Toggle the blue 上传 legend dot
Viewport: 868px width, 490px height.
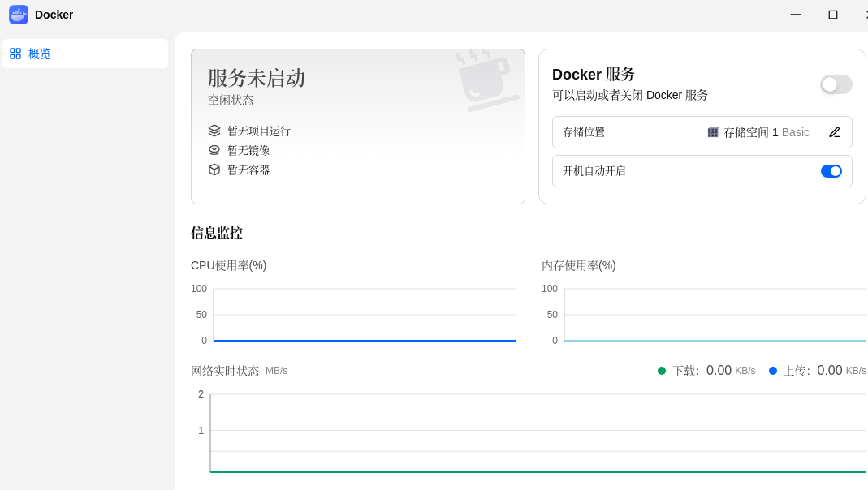click(773, 371)
